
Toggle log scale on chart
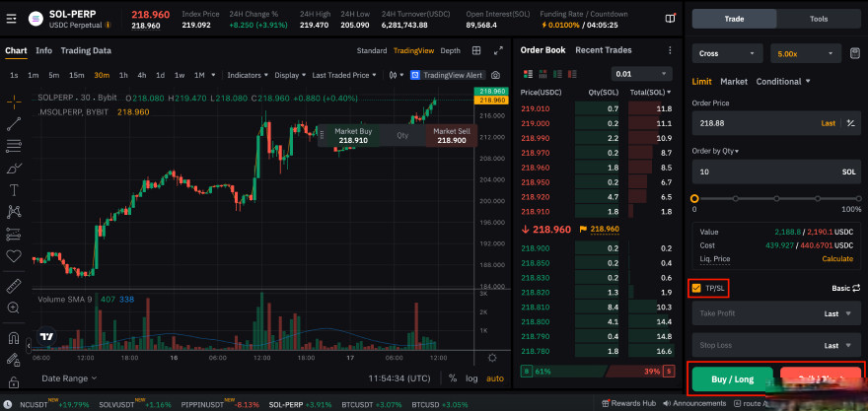point(471,378)
